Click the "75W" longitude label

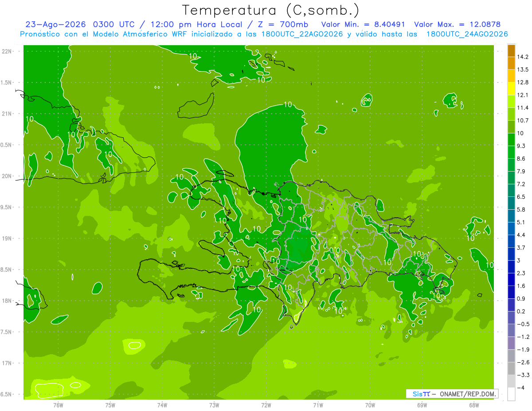coord(110,405)
